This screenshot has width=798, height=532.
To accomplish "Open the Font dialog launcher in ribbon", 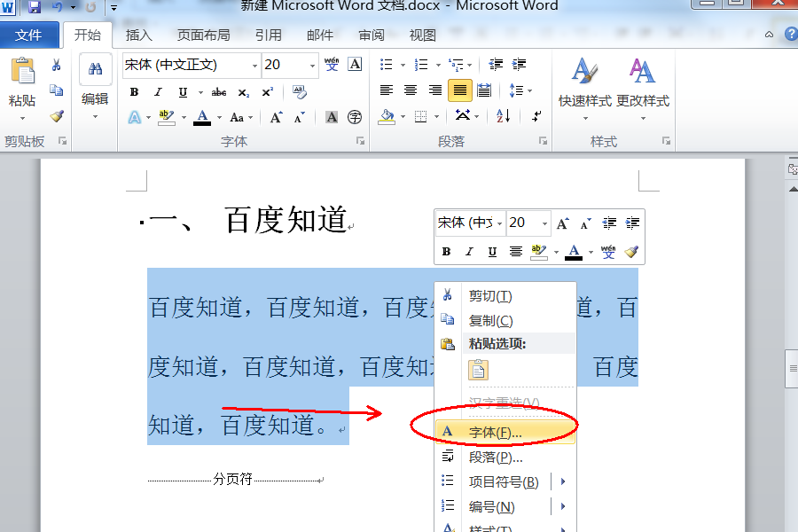I will point(361,141).
